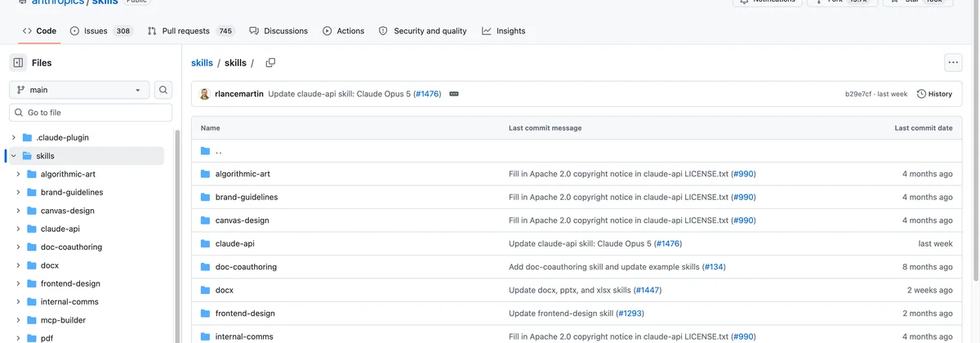The width and height of the screenshot is (980, 343).
Task: Expand claude-api tree chevron
Action: pyautogui.click(x=18, y=229)
